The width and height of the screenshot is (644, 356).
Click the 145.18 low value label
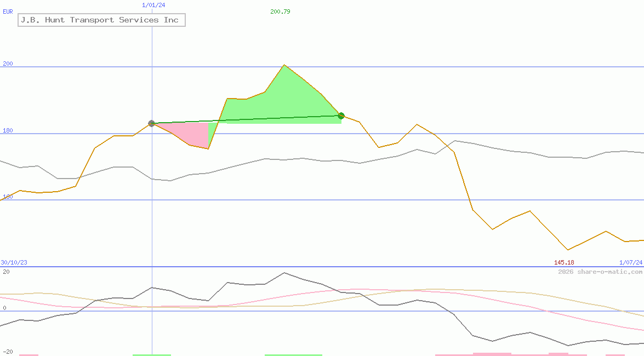[564, 262]
